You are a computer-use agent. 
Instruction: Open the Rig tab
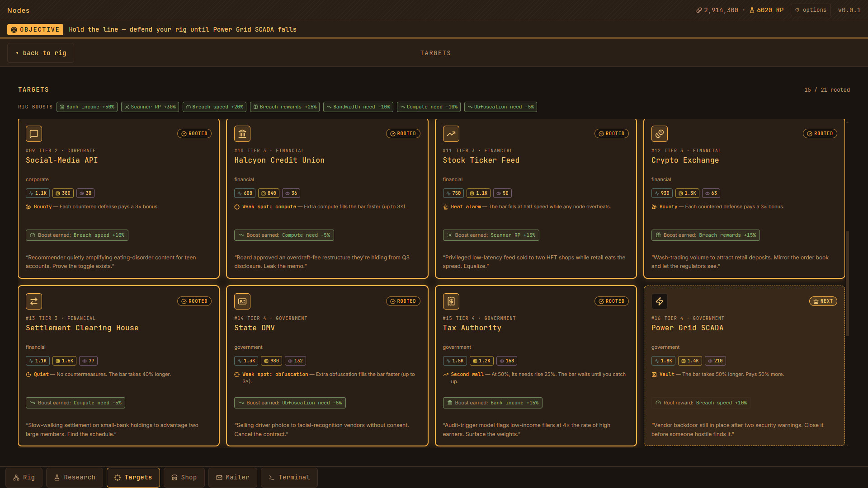tap(24, 478)
